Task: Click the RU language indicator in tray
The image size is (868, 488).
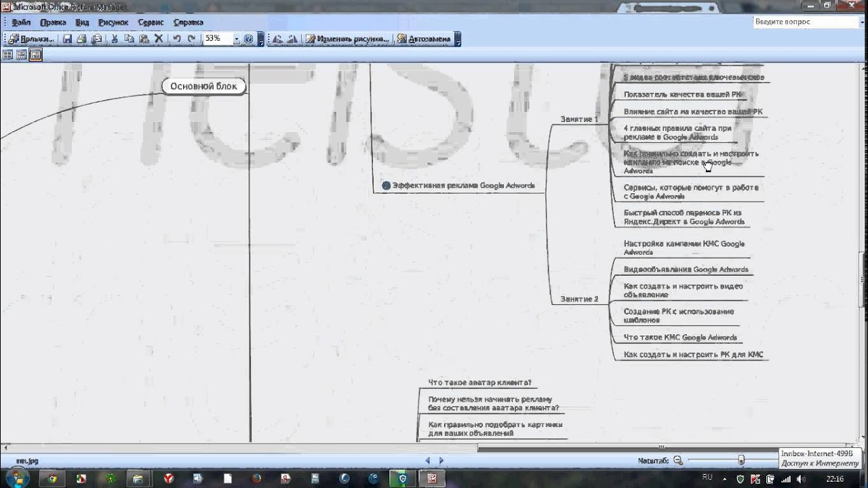Action: (707, 477)
